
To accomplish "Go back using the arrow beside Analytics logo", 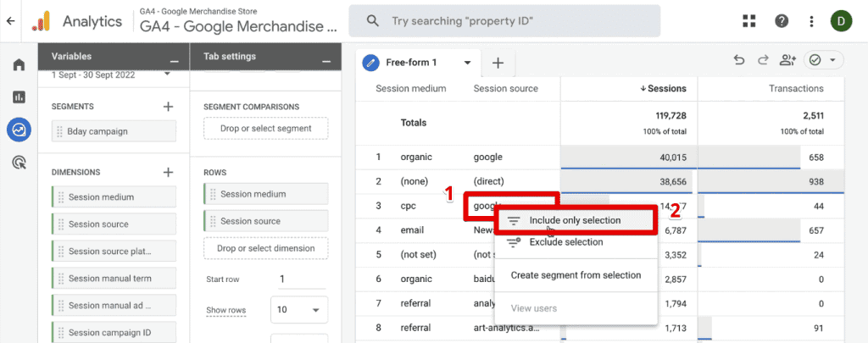I will coord(10,21).
